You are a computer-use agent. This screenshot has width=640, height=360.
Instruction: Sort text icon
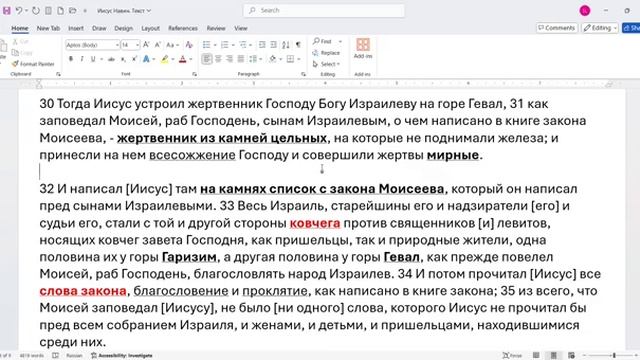coord(286,44)
